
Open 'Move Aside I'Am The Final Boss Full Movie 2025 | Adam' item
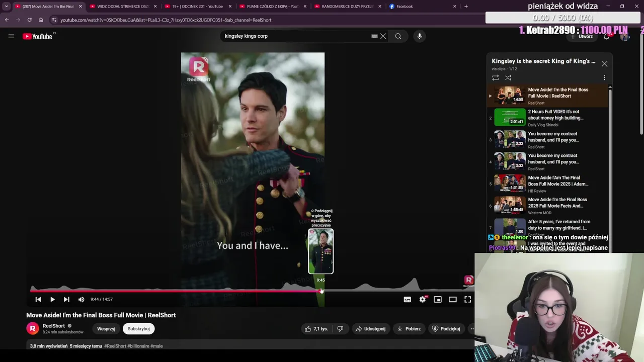tap(547, 184)
